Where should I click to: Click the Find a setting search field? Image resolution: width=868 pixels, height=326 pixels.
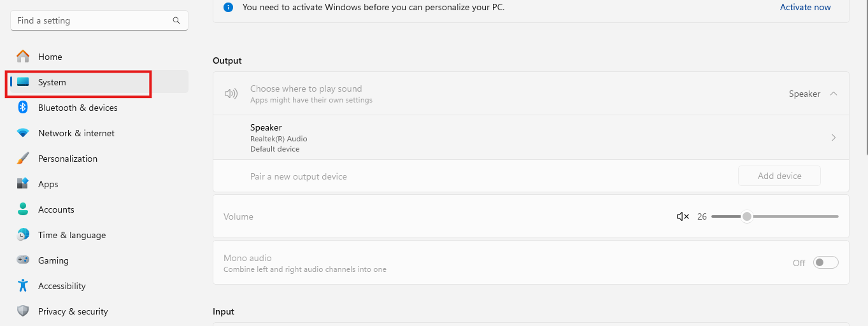tap(99, 20)
